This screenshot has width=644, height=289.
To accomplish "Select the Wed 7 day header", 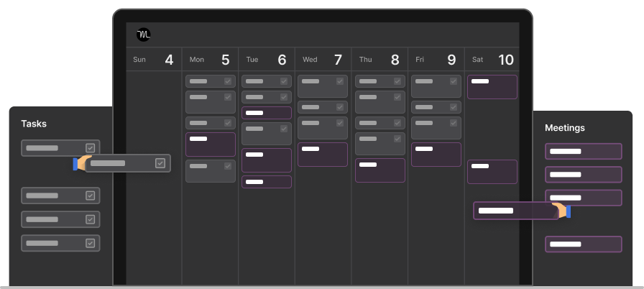I will click(323, 60).
